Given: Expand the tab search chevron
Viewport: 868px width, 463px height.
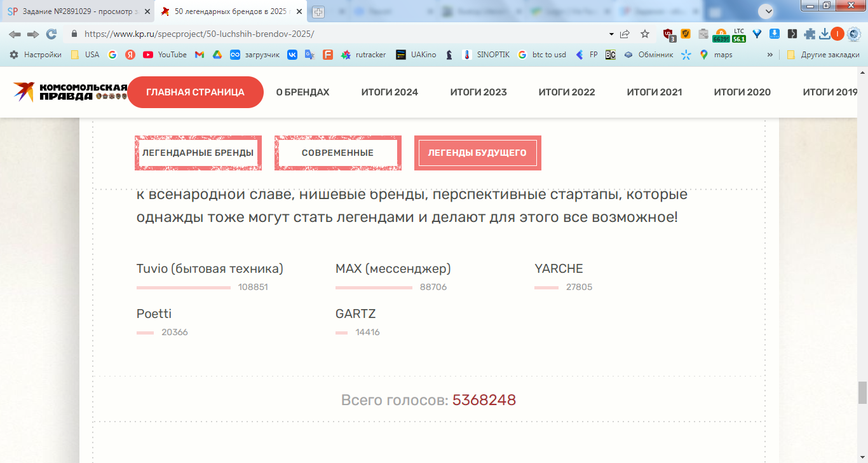Looking at the screenshot, I should point(768,11).
